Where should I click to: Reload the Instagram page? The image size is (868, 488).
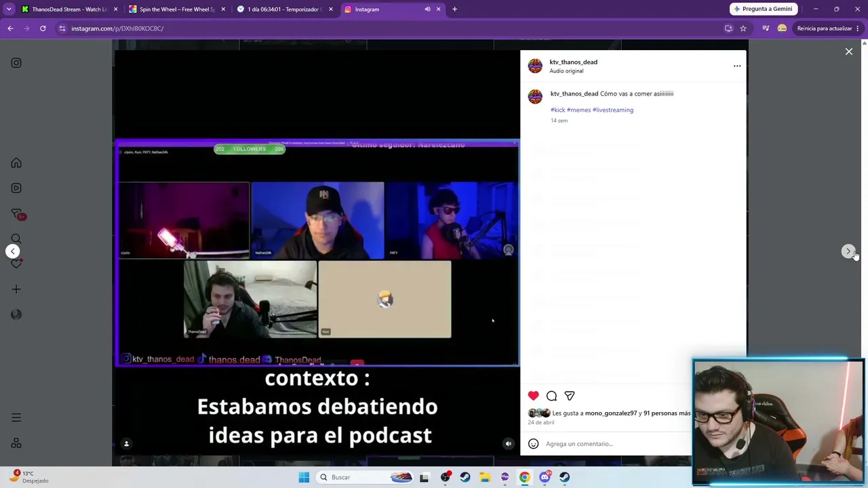tap(43, 28)
